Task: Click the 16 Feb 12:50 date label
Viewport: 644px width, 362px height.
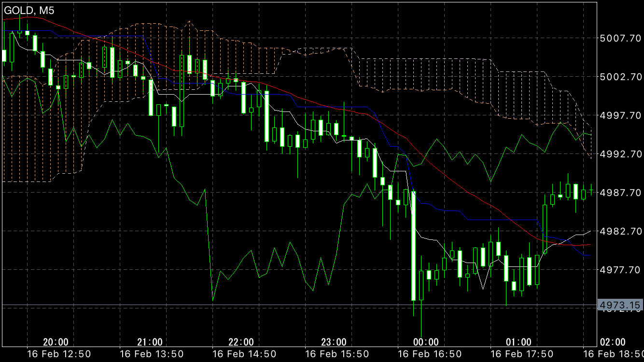Action: 58,355
